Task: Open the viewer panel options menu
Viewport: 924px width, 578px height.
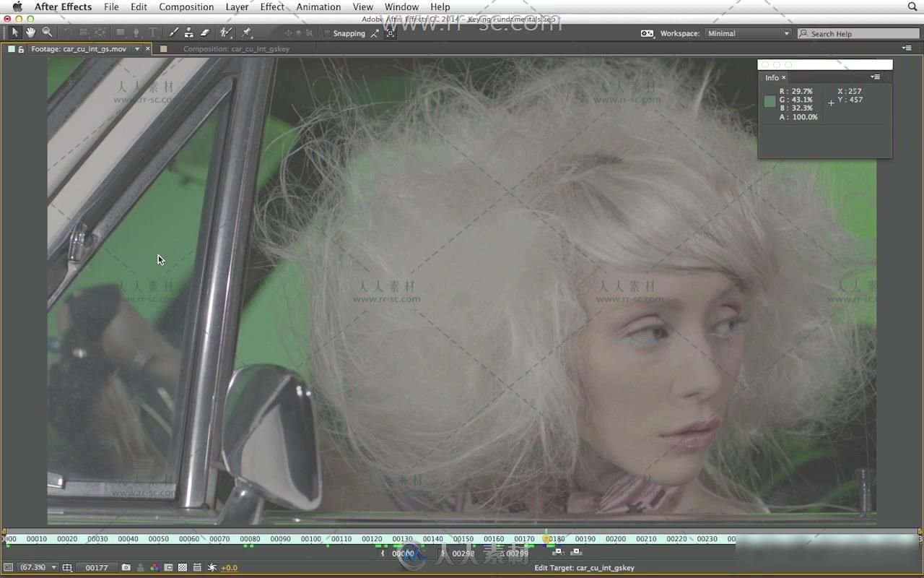Action: coord(907,48)
